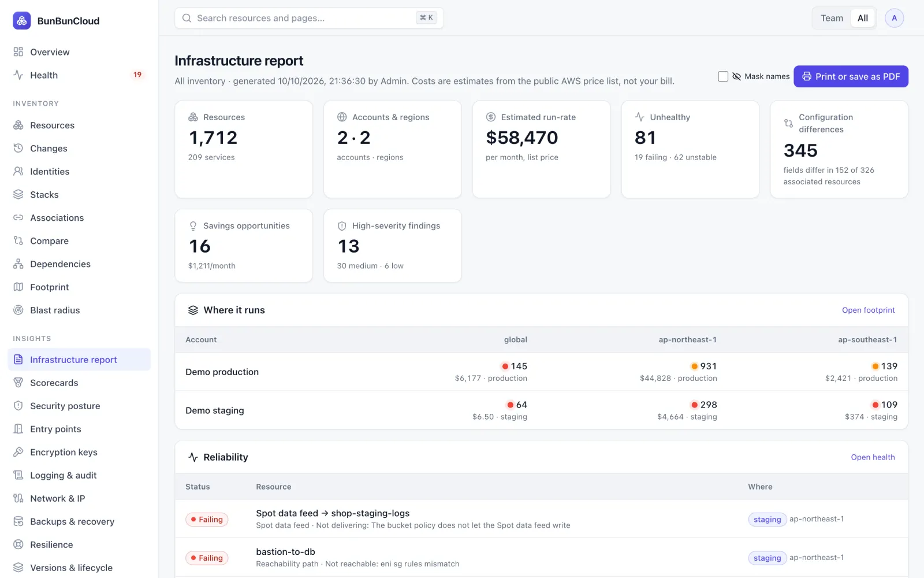Enable the Mask names checkbox
The height and width of the screenshot is (578, 924).
[x=723, y=76]
